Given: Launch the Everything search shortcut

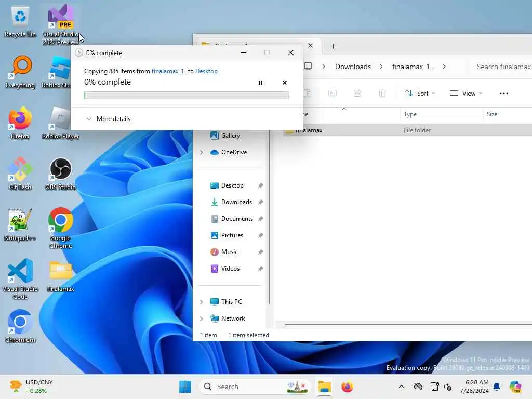Looking at the screenshot, I should pos(20,72).
